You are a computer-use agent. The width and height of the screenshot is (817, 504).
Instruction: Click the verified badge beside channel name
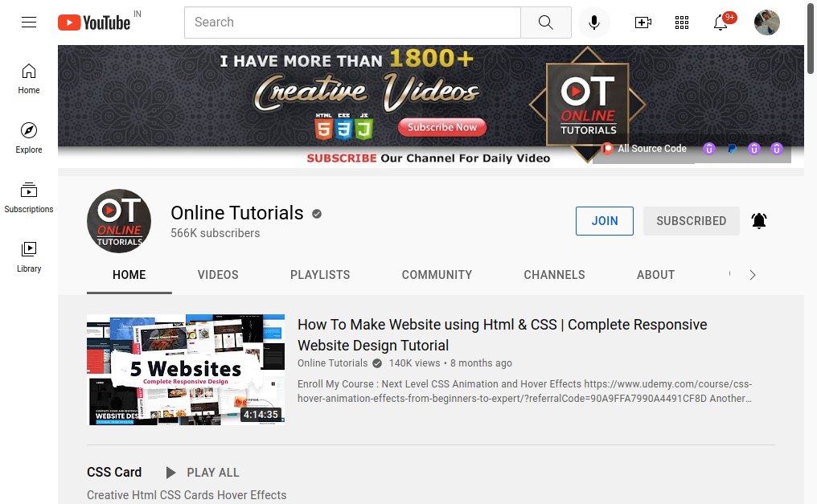point(317,214)
